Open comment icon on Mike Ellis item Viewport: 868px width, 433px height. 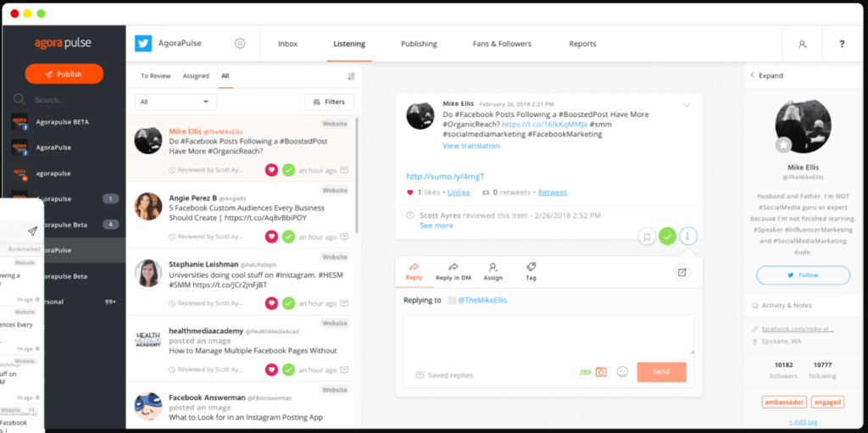345,170
